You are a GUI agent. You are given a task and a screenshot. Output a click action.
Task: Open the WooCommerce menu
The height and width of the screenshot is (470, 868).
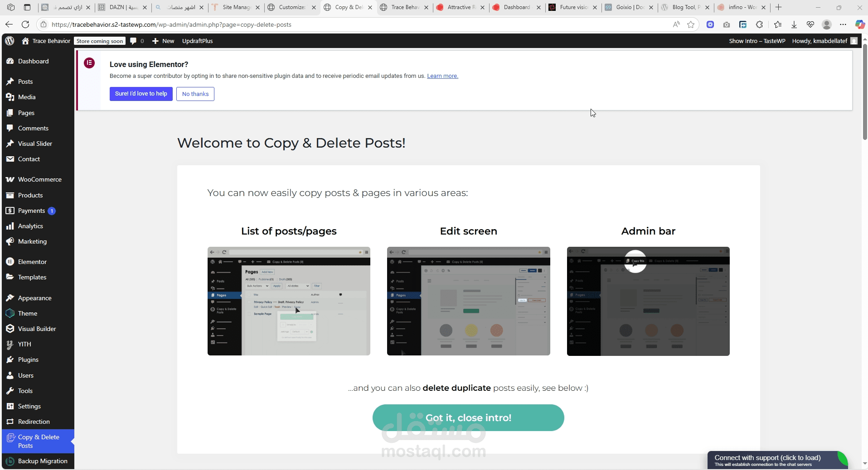(x=38, y=179)
